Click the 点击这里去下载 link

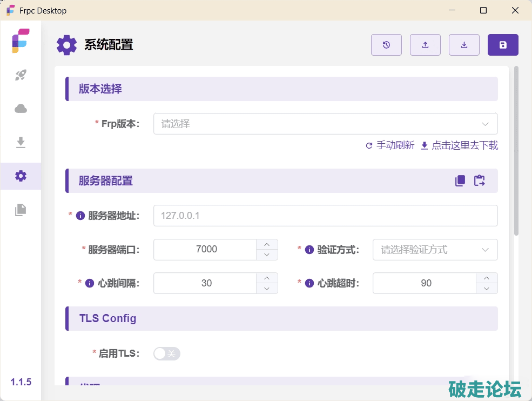click(460, 145)
